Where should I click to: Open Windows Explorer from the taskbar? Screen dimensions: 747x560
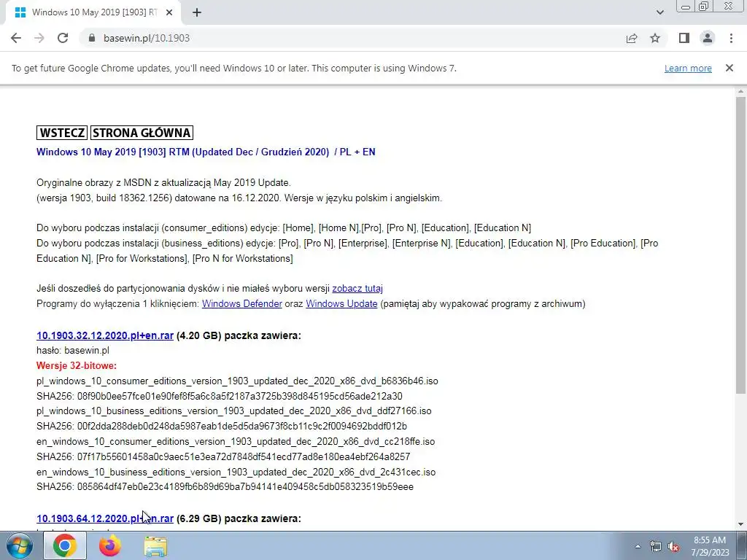pyautogui.click(x=155, y=547)
